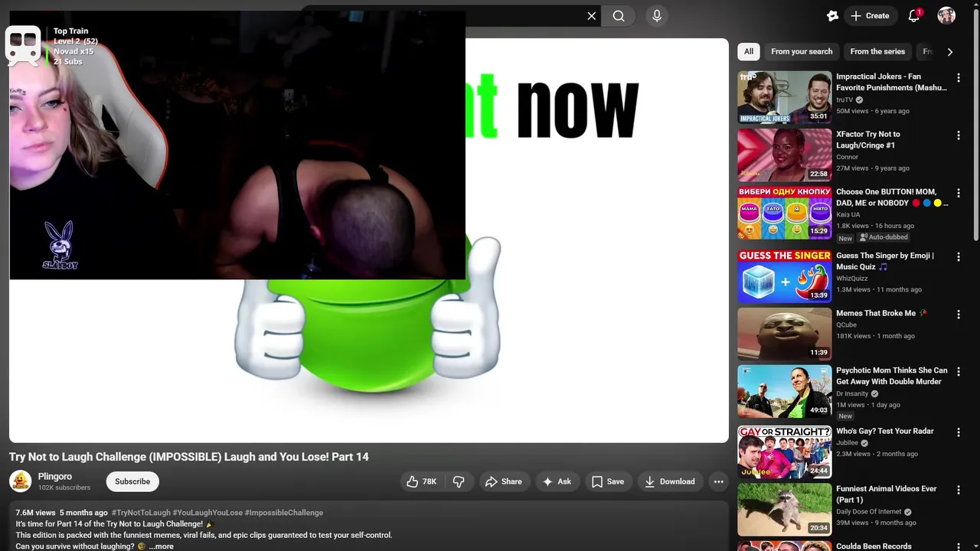Click the video player area
Viewport: 980px width, 551px height.
coord(368,240)
